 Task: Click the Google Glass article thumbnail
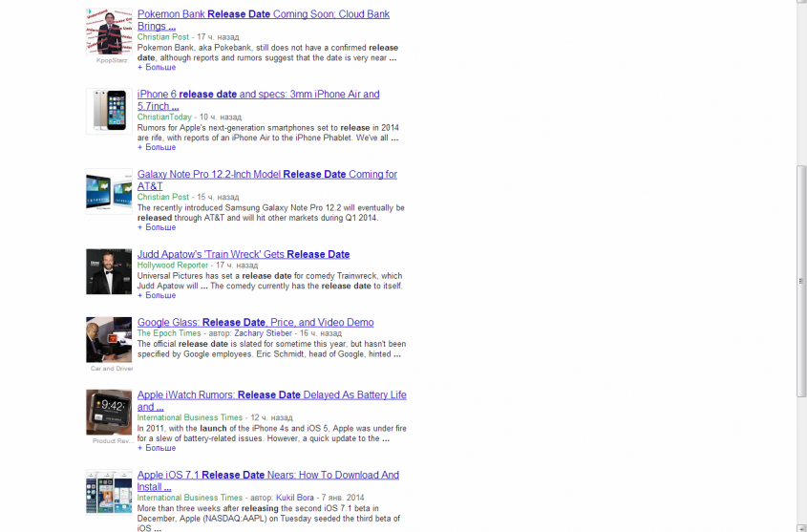pyautogui.click(x=109, y=340)
